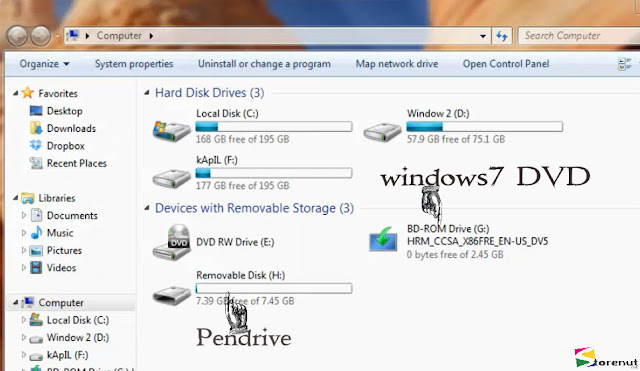The height and width of the screenshot is (371, 640).
Task: Click System properties in the toolbar
Action: [x=134, y=64]
